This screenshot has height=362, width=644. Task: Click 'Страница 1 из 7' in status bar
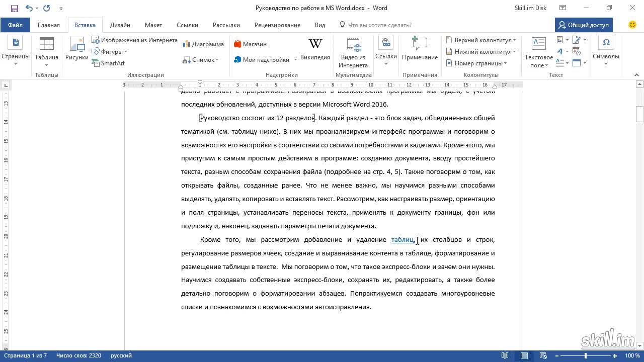coord(26,355)
